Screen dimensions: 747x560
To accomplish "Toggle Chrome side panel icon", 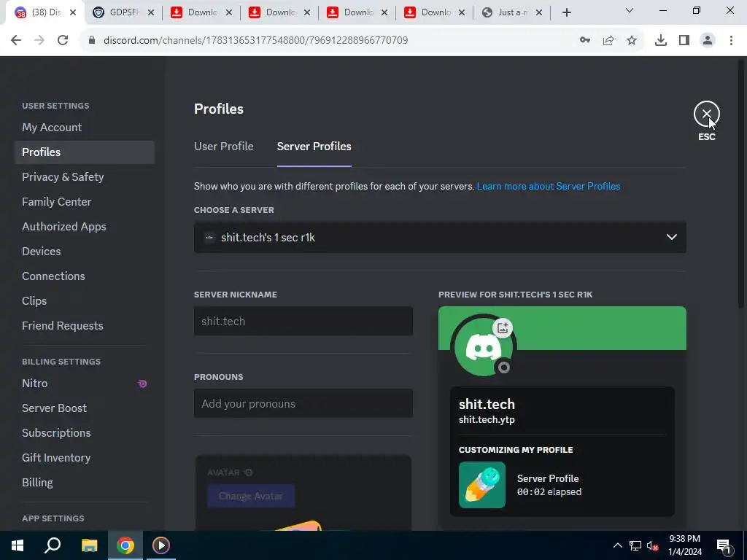I will tap(684, 40).
